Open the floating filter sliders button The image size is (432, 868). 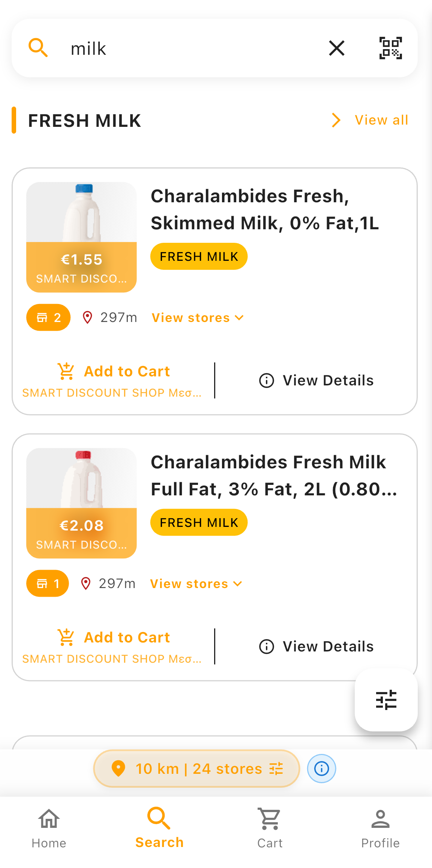[x=386, y=700]
